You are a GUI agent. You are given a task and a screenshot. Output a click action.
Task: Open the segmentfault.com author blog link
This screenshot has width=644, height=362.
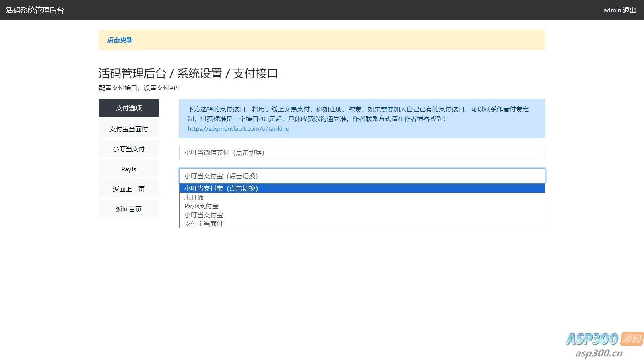238,129
